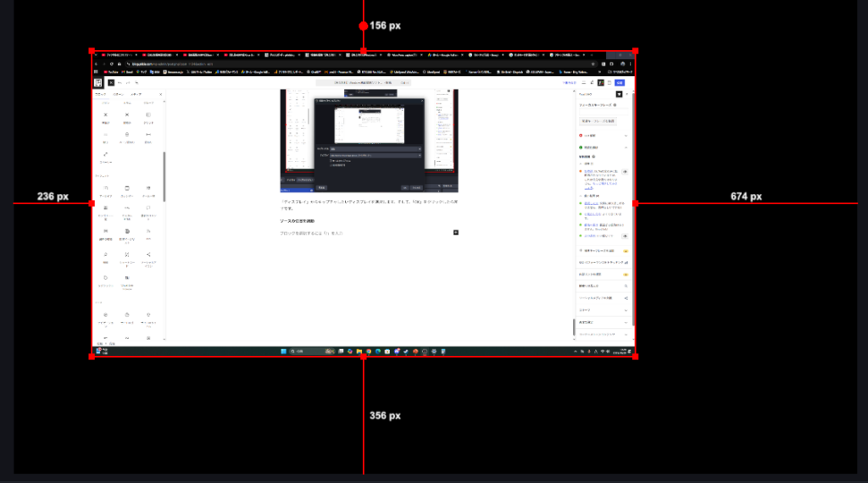Expand the red-dot SEO analysis section
The height and width of the screenshot is (483, 868).
(603, 136)
